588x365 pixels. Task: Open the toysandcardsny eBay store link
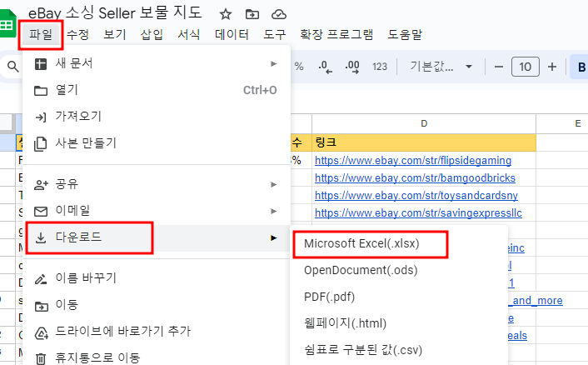416,196
